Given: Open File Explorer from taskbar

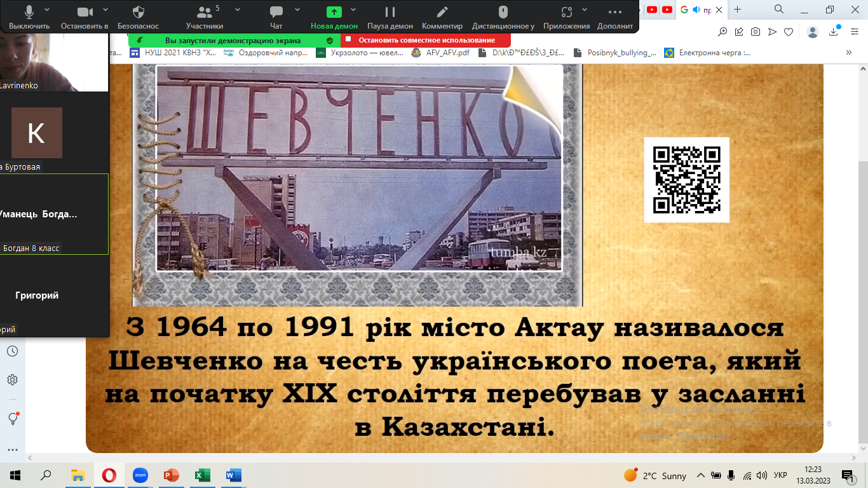Looking at the screenshot, I should click(78, 475).
